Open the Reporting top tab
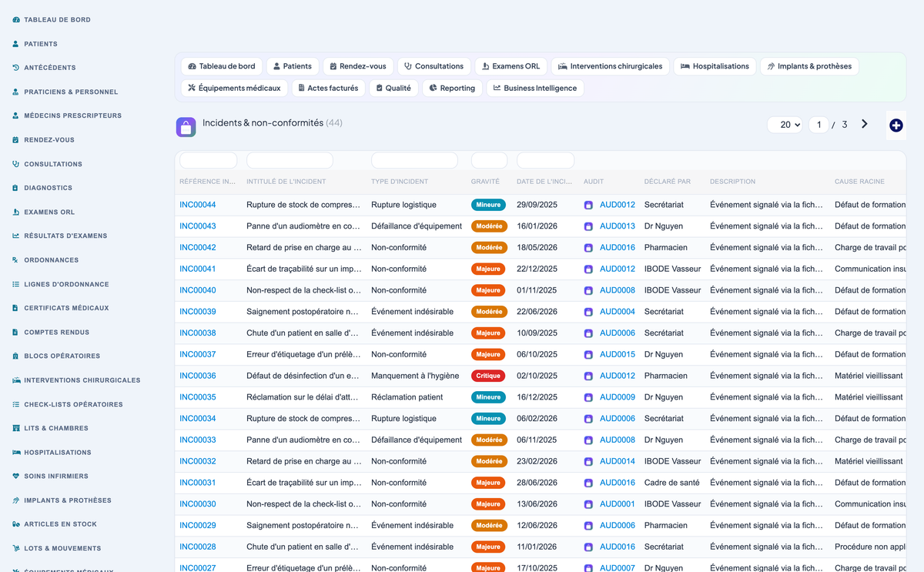 [452, 89]
